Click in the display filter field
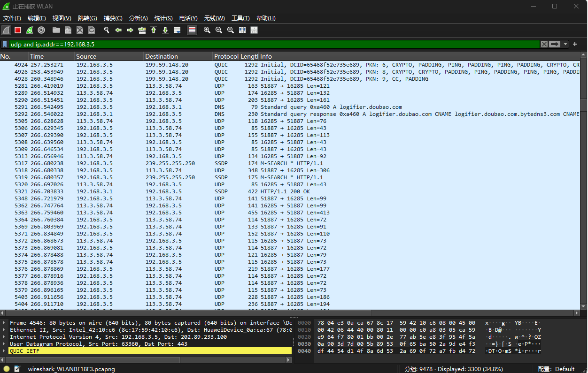The height and width of the screenshot is (373, 588). click(x=274, y=44)
